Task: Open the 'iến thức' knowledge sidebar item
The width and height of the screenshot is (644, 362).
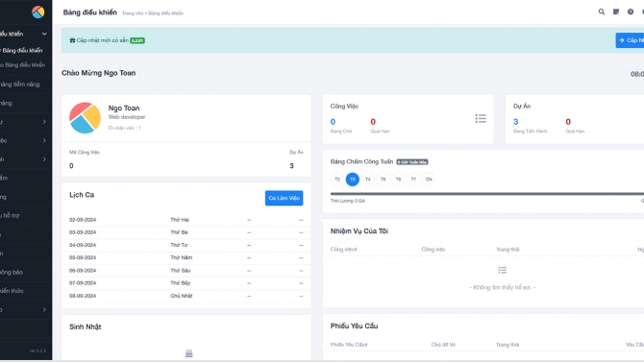Action: (x=12, y=291)
